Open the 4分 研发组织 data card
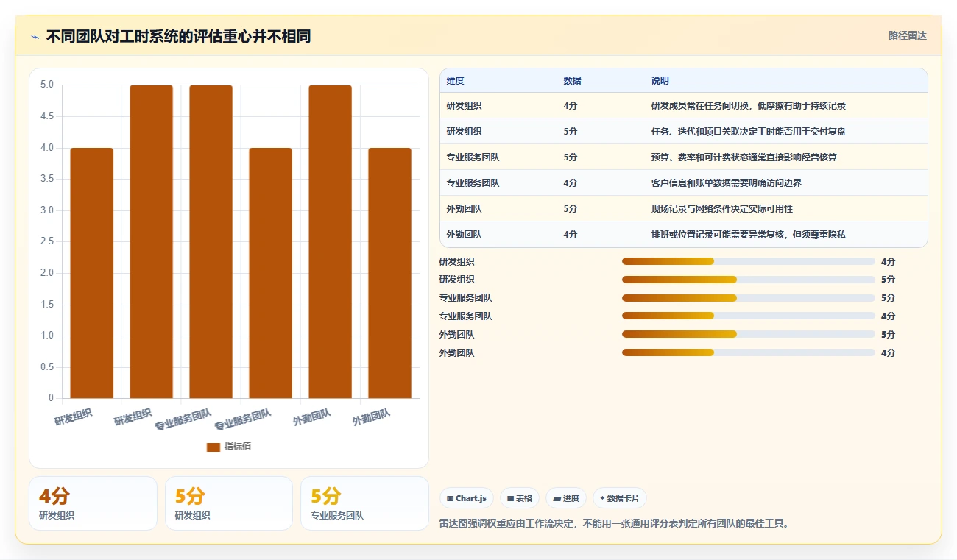957x560 pixels. point(93,503)
